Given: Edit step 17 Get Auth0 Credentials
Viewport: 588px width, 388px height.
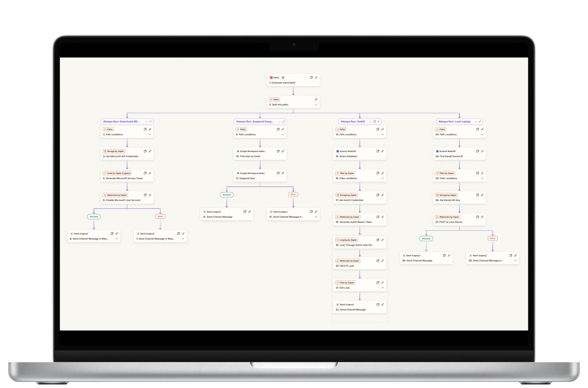Looking at the screenshot, I should pos(383,195).
